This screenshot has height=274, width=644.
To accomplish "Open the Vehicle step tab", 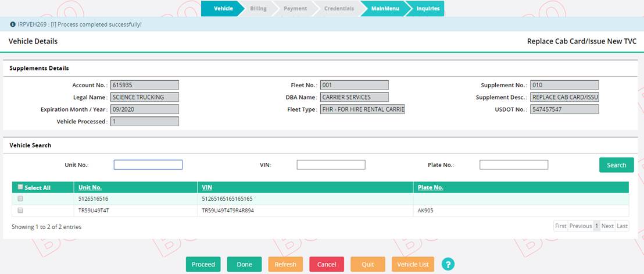I will point(223,9).
